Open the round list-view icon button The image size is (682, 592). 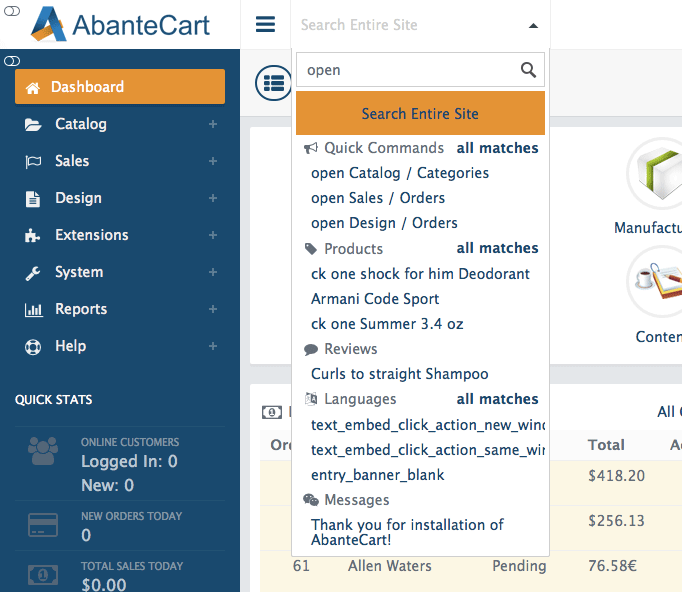[274, 83]
